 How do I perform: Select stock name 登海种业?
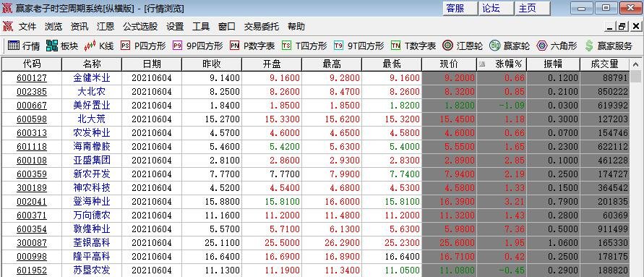tap(92, 201)
